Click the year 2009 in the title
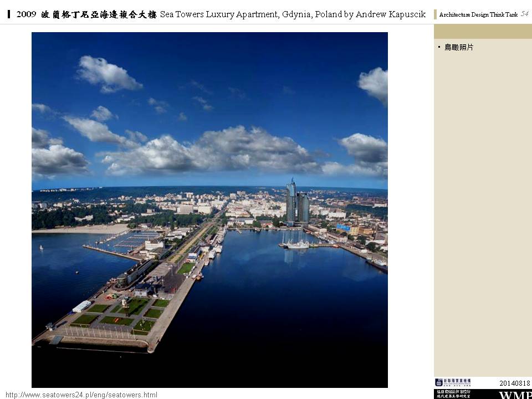 pyautogui.click(x=27, y=14)
